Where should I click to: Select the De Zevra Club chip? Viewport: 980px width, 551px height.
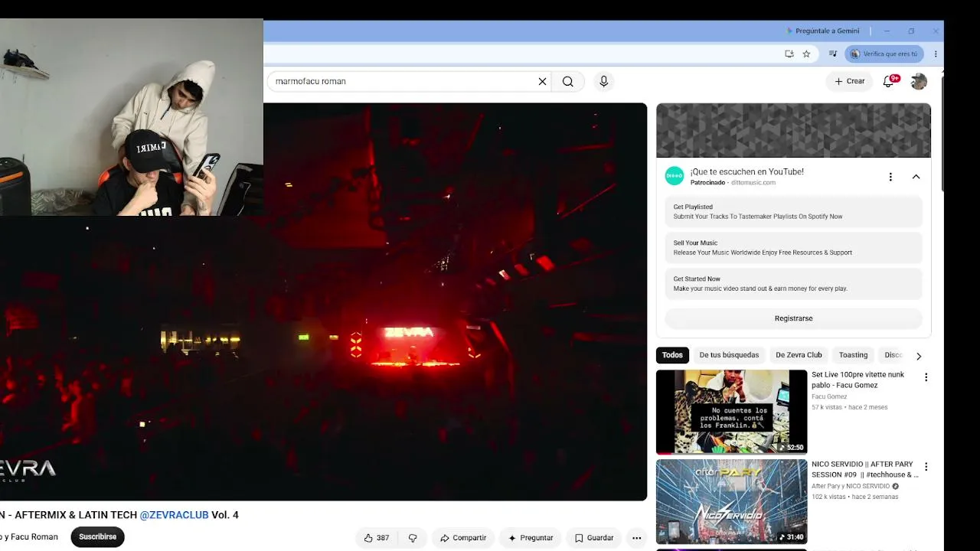[799, 355]
